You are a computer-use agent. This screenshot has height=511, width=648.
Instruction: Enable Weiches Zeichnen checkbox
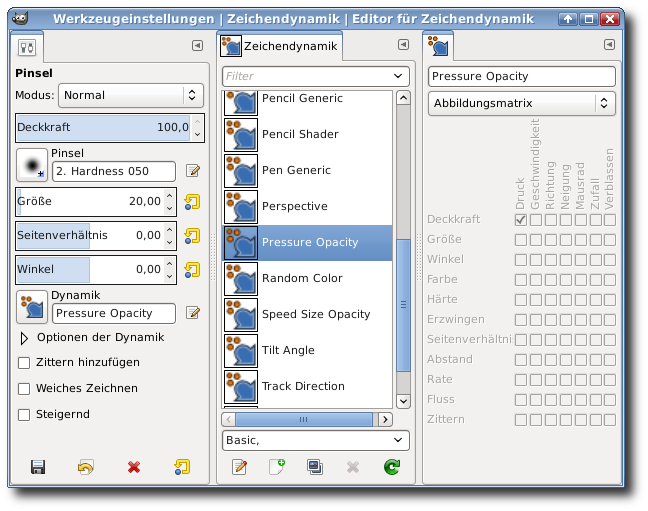click(24, 389)
